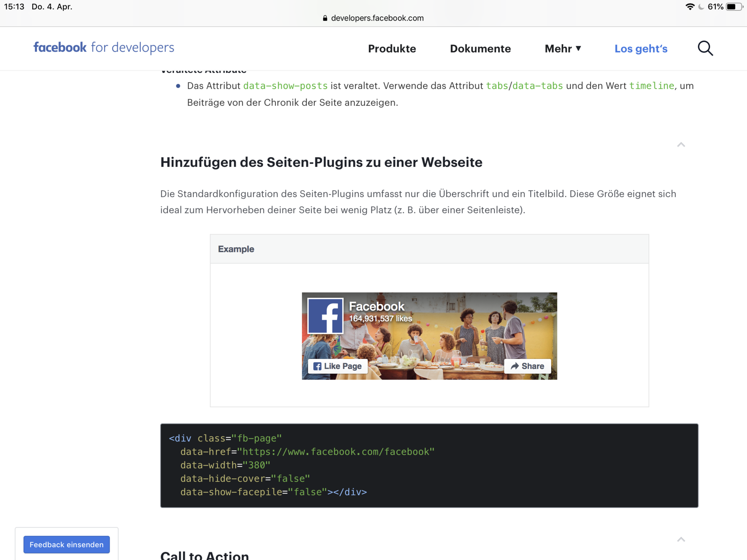Collapse Call to Action section chevron

(x=681, y=539)
